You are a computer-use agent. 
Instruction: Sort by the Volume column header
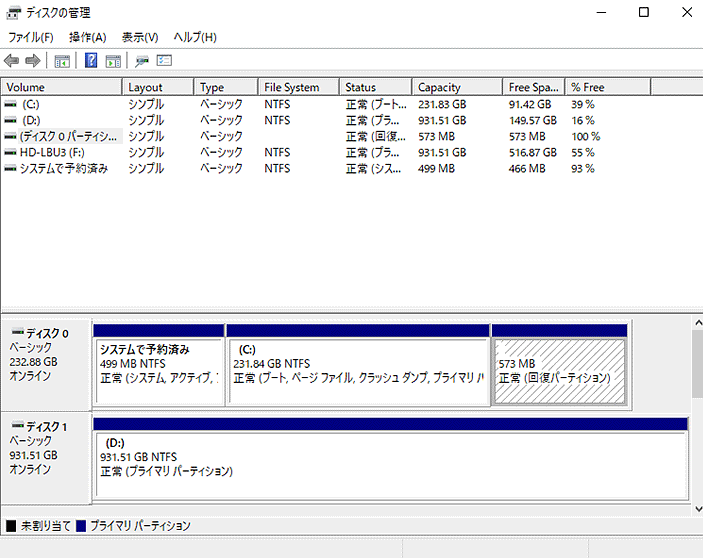61,87
